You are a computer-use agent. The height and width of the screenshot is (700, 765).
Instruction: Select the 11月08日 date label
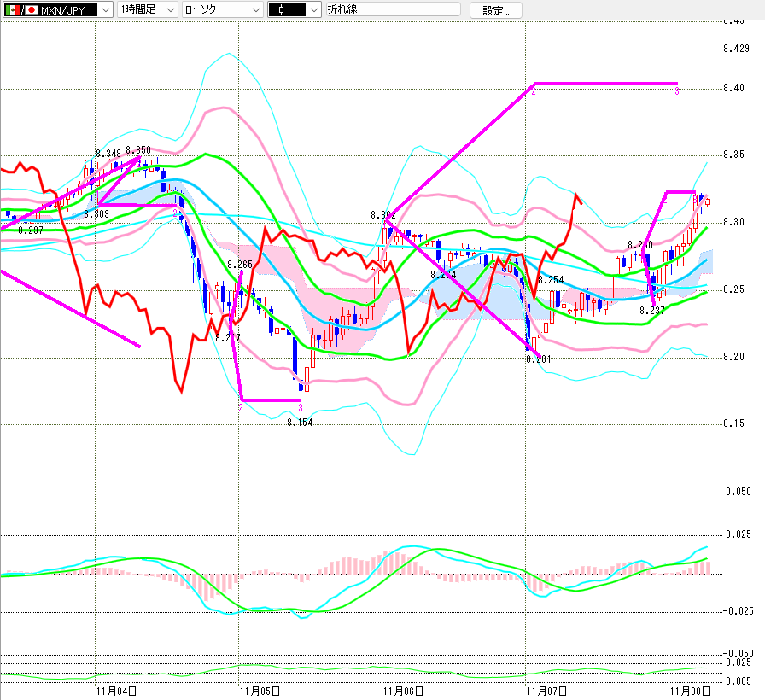(x=690, y=691)
